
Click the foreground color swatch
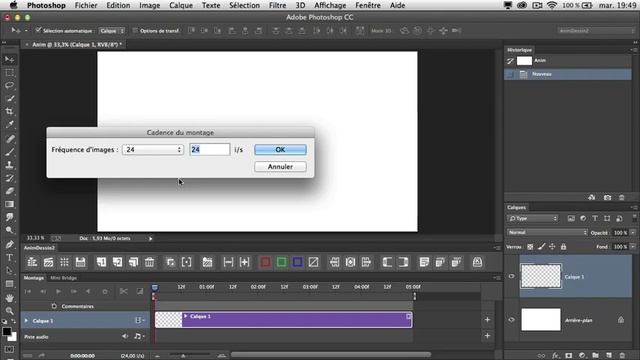(x=7, y=331)
